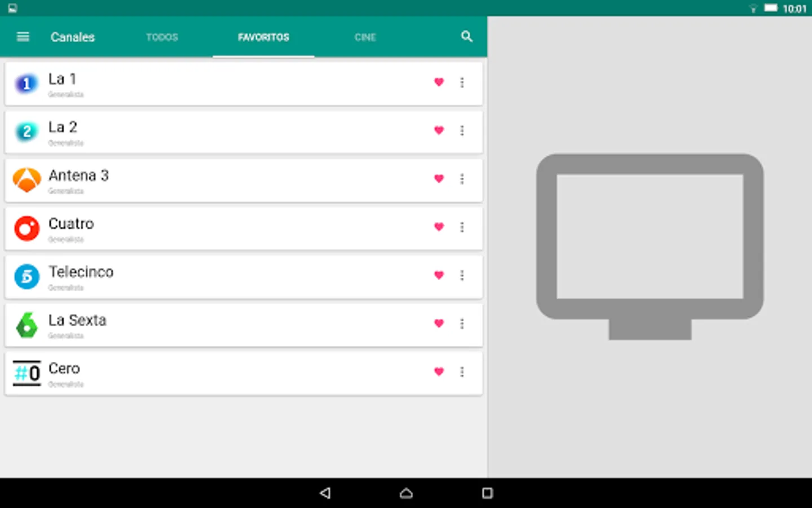Viewport: 812px width, 508px height.
Task: Click the Generalista label under Cero
Action: [65, 384]
